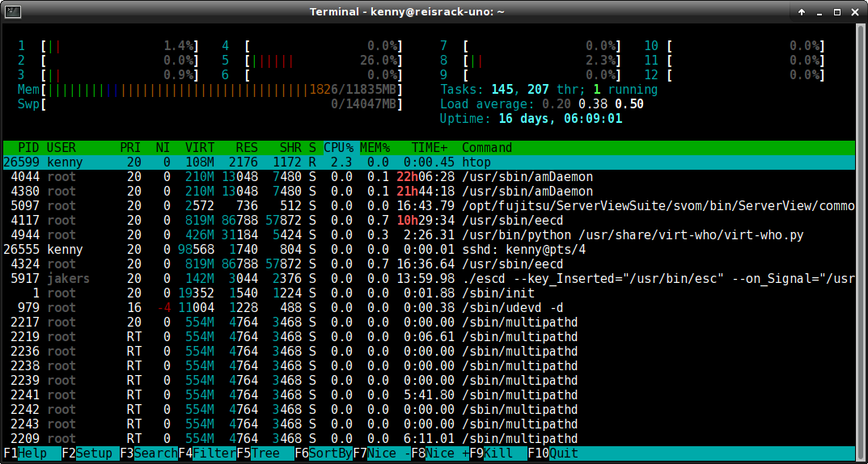The height and width of the screenshot is (464, 868).
Task: Select the amDaemon process with PID 4380
Action: (x=429, y=192)
